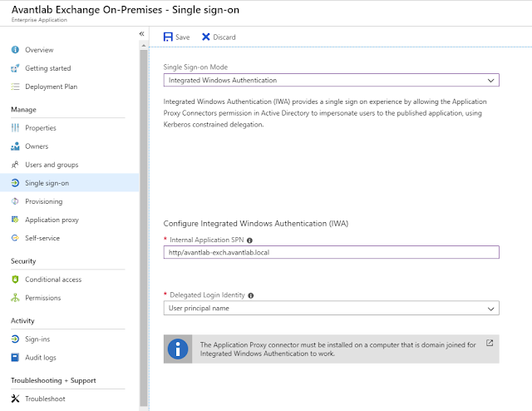Select Properties under Manage
The width and height of the screenshot is (532, 411).
coord(69,128)
